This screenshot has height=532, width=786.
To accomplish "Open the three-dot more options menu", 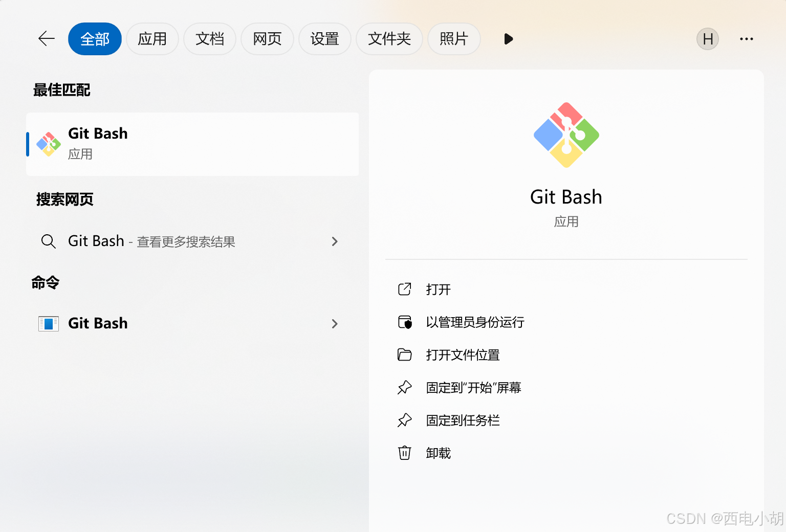I will (x=747, y=39).
